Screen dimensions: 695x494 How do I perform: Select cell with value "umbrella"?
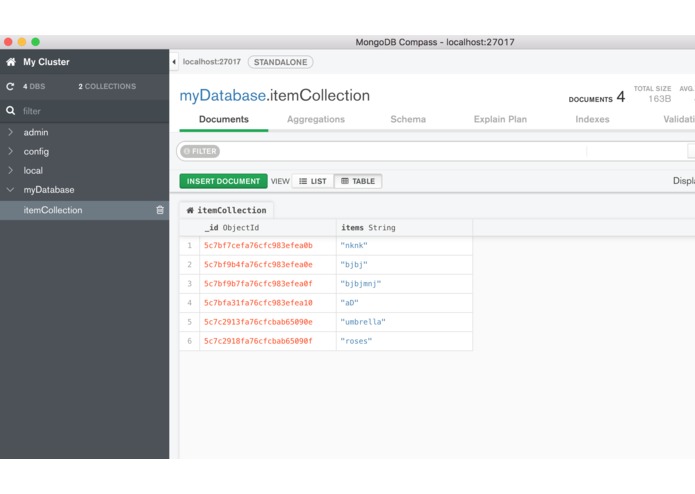(x=404, y=322)
